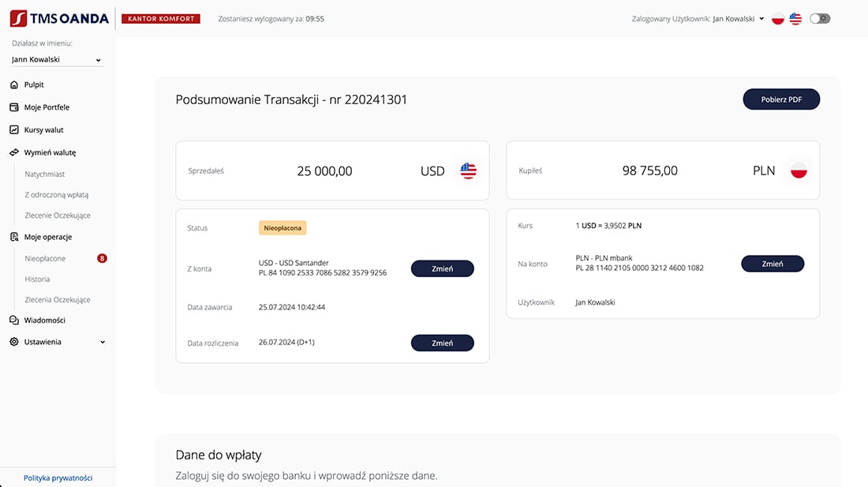Click the Moje Portfele wallet icon

click(x=14, y=107)
